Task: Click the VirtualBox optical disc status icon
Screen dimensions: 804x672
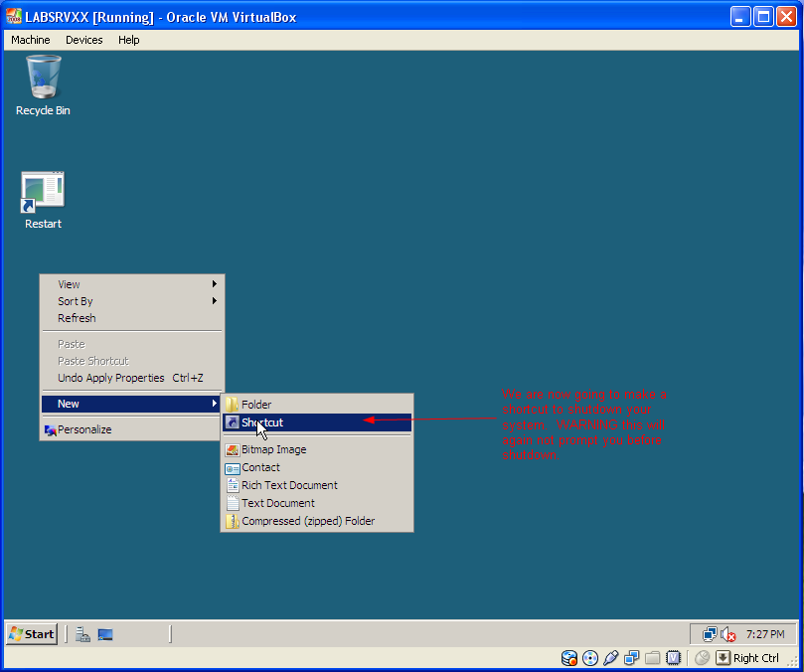Action: [x=590, y=658]
